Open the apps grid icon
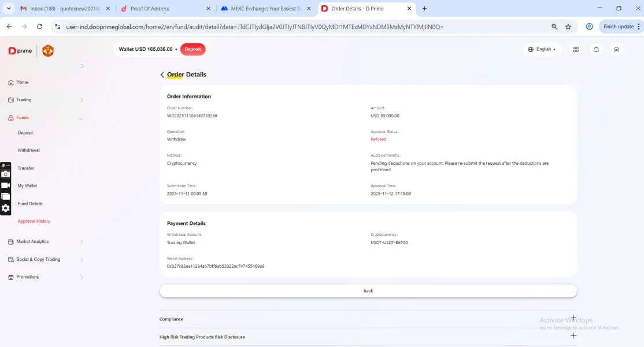Image resolution: width=644 pixels, height=347 pixels. click(576, 50)
